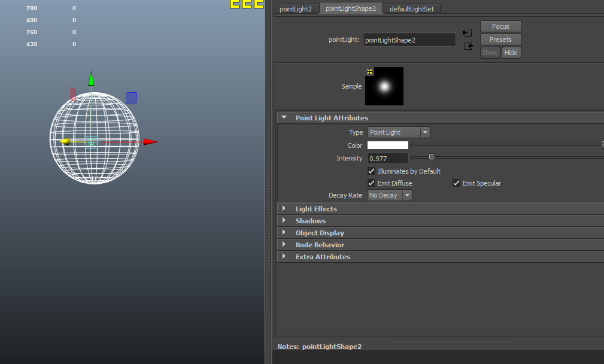Click the Intensity value field

tap(388, 158)
